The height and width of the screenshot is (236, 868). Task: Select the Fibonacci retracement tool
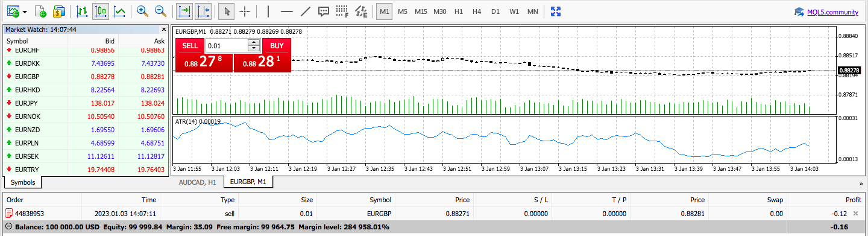(342, 11)
